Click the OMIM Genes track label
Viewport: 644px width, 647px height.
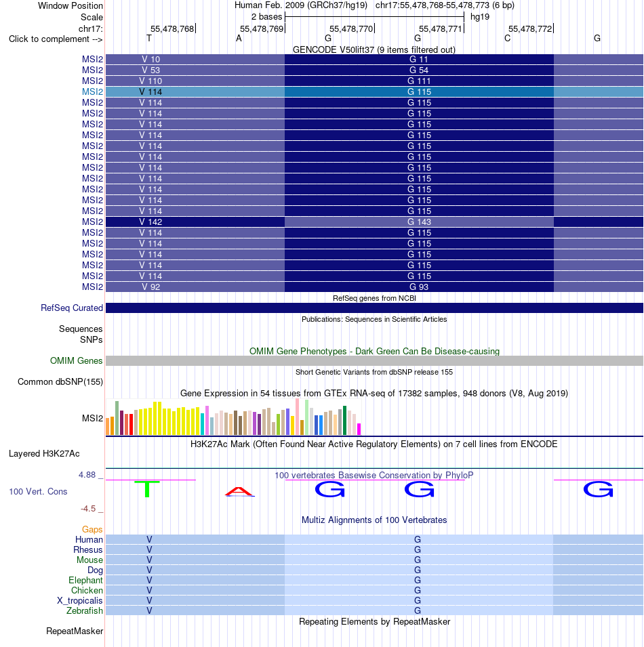76,360
